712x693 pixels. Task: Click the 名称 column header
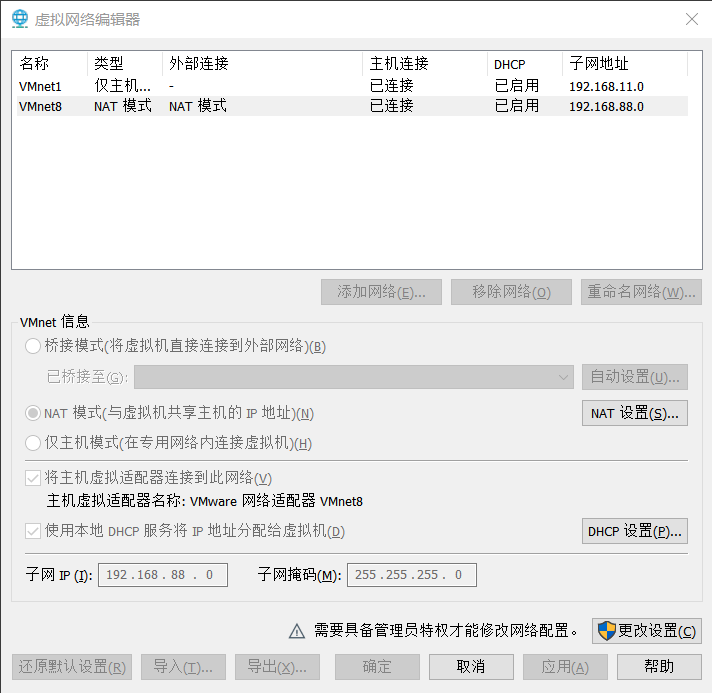[x=49, y=64]
